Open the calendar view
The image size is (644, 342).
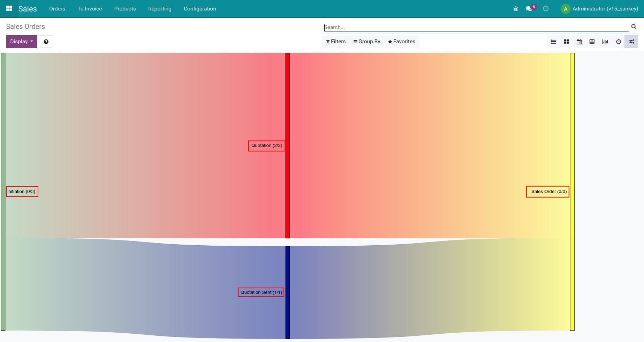[x=579, y=42]
